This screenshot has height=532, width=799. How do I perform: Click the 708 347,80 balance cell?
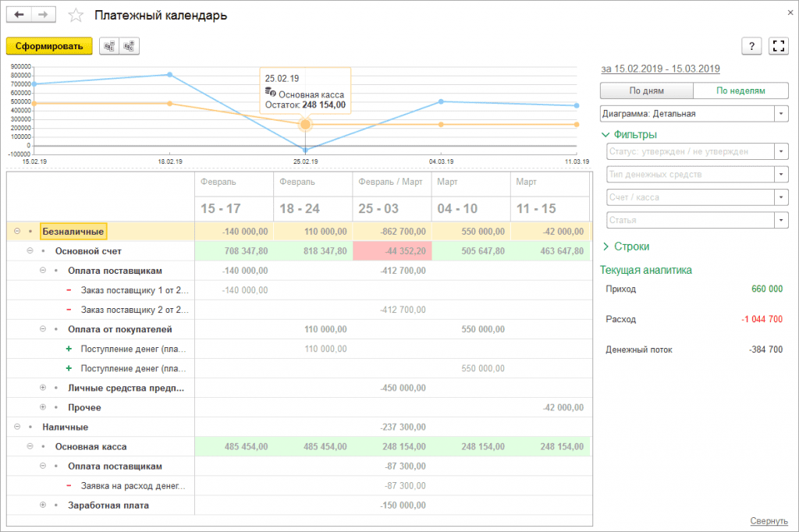(234, 250)
